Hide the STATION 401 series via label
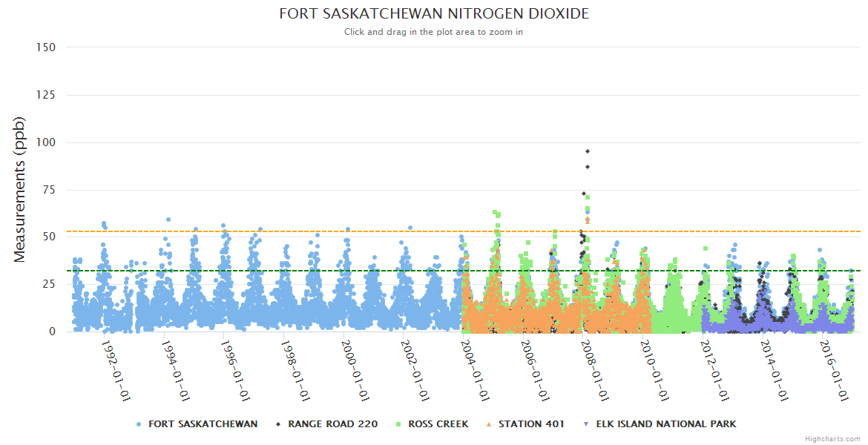 tap(531, 424)
